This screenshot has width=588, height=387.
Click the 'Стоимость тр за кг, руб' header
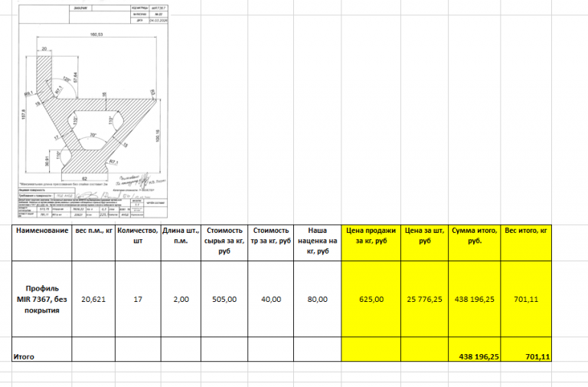coord(271,243)
